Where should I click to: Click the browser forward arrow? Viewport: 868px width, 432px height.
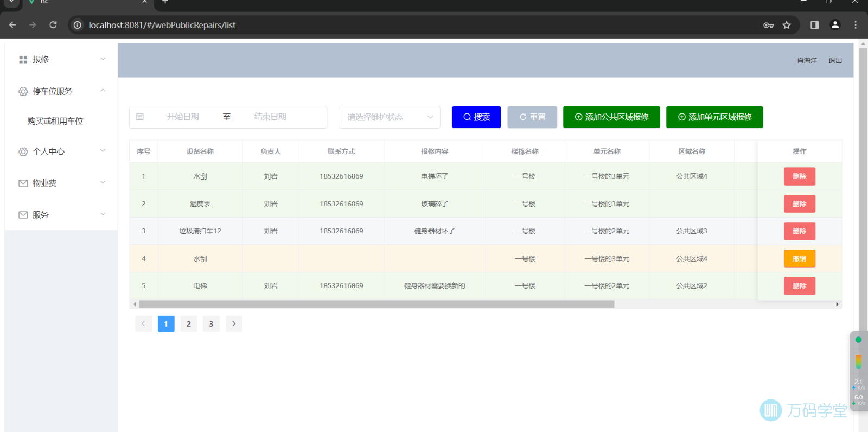33,25
